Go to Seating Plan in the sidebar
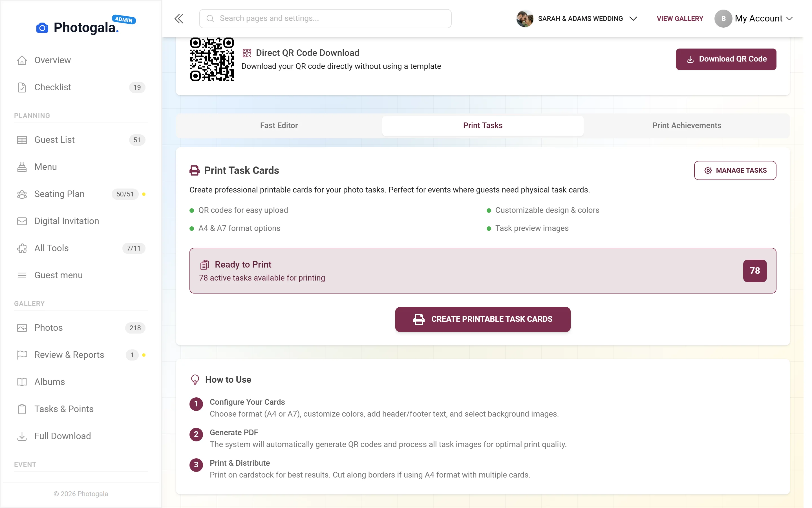 (81, 194)
